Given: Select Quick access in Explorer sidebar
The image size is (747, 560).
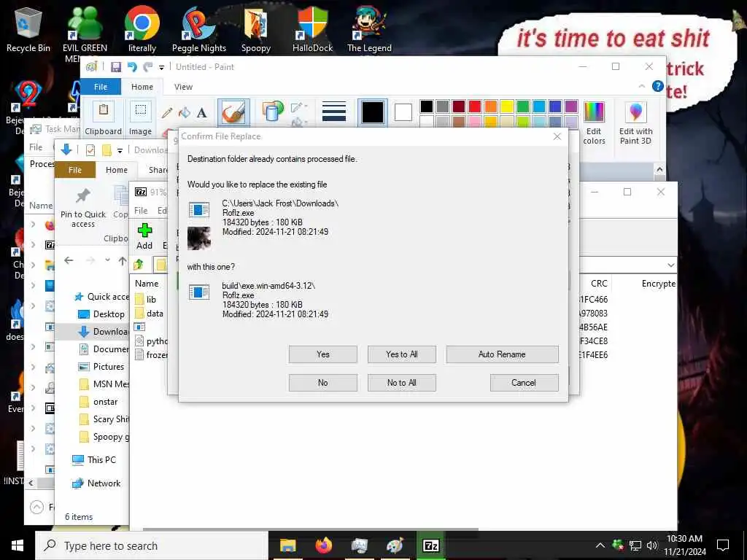Looking at the screenshot, I should [101, 297].
